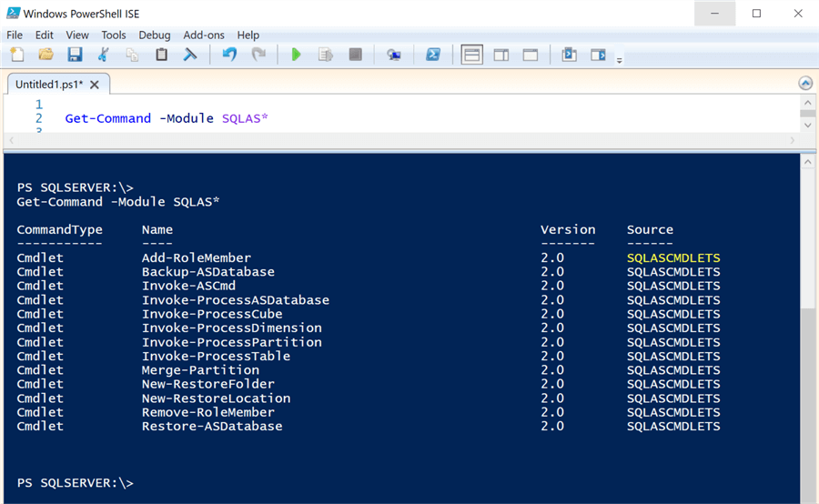Image resolution: width=819 pixels, height=504 pixels.
Task: Open the Help menu
Action: [248, 35]
